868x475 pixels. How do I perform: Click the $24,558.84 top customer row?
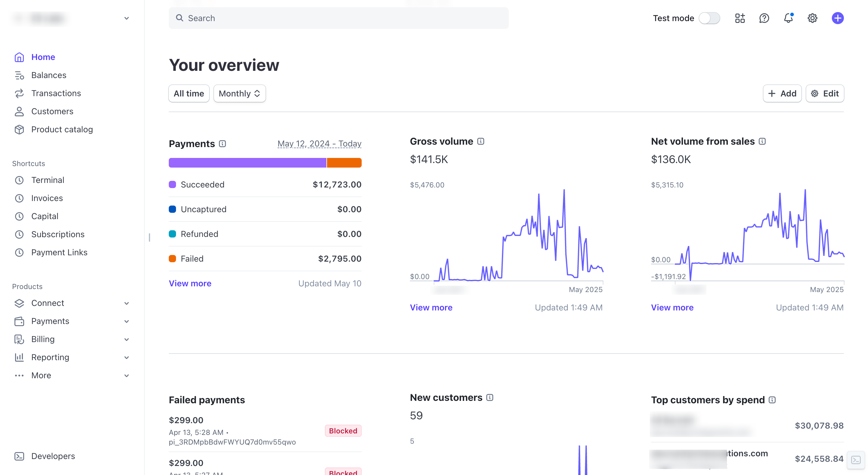tap(747, 458)
